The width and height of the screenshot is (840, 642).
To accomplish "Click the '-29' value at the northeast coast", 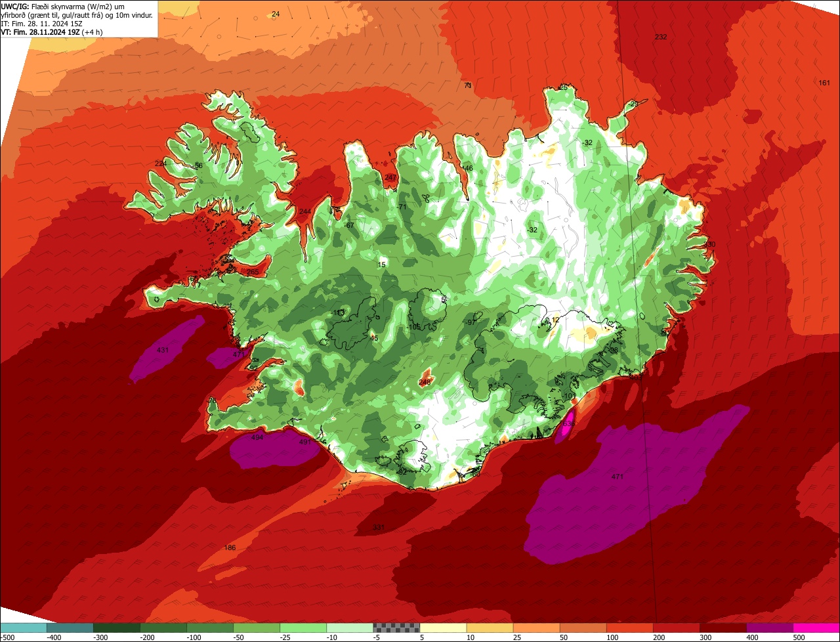I will [x=633, y=104].
